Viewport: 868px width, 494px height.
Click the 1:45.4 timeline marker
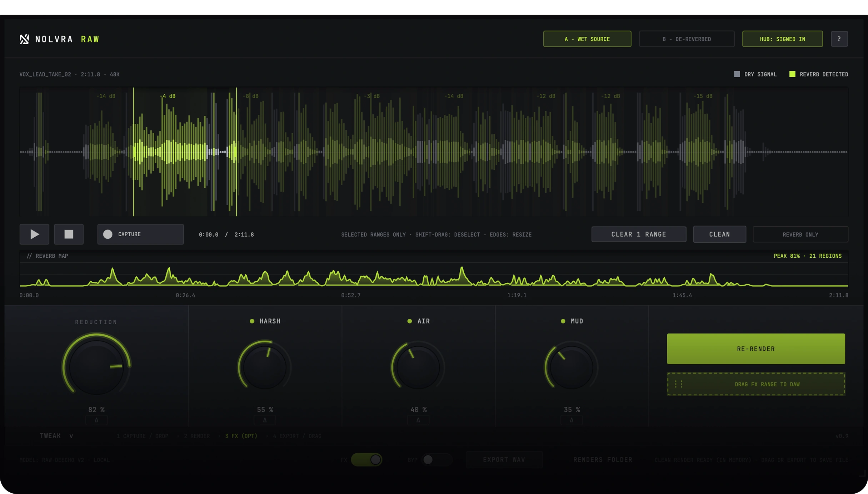click(x=682, y=295)
